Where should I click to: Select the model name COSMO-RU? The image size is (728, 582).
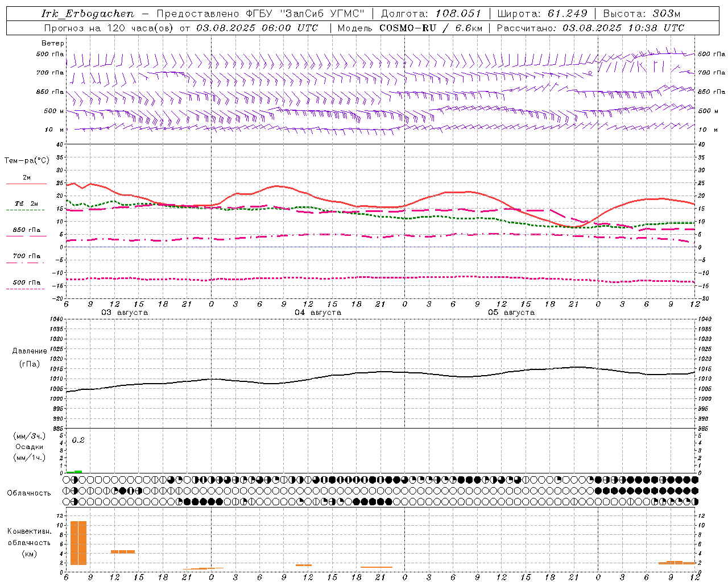coord(407,28)
